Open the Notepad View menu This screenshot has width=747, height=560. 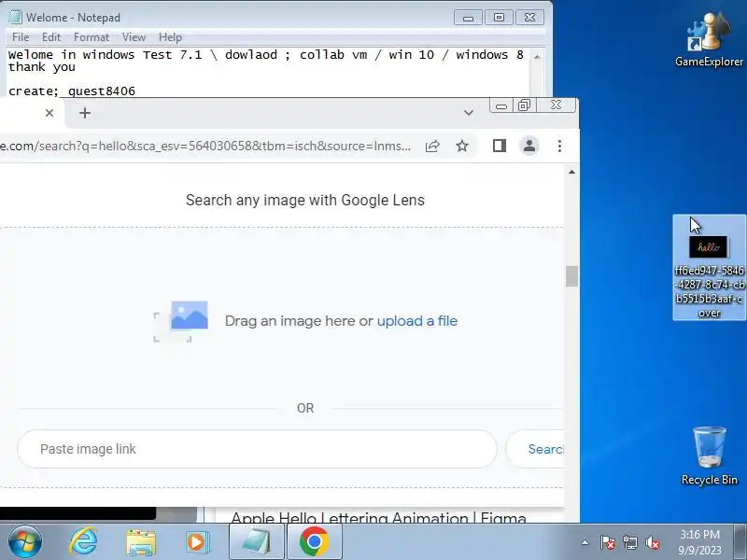click(134, 37)
